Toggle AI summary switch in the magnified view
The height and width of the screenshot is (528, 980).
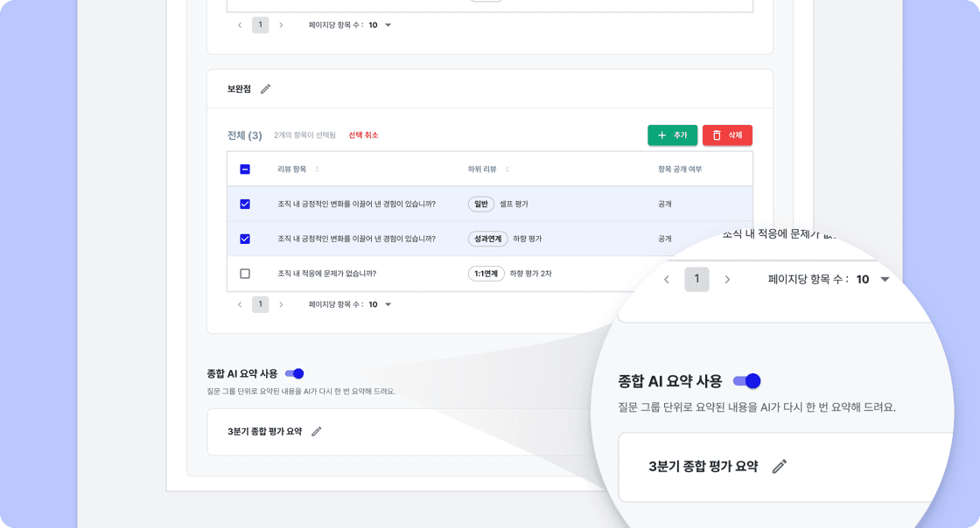[x=748, y=380]
